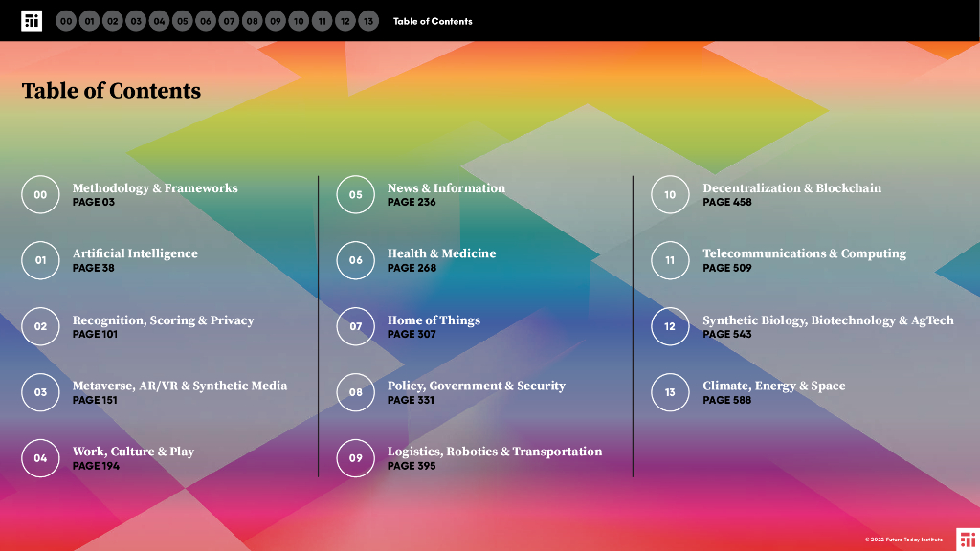980x551 pixels.
Task: Select the 13 circle beside Climate, Energy & Space
Action: click(x=670, y=392)
